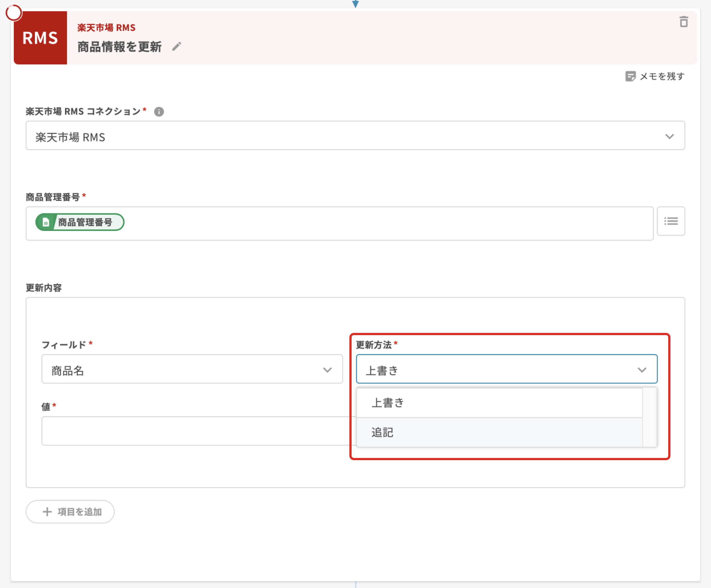The width and height of the screenshot is (711, 588).
Task: Select 追記 option in the list
Action: (499, 433)
